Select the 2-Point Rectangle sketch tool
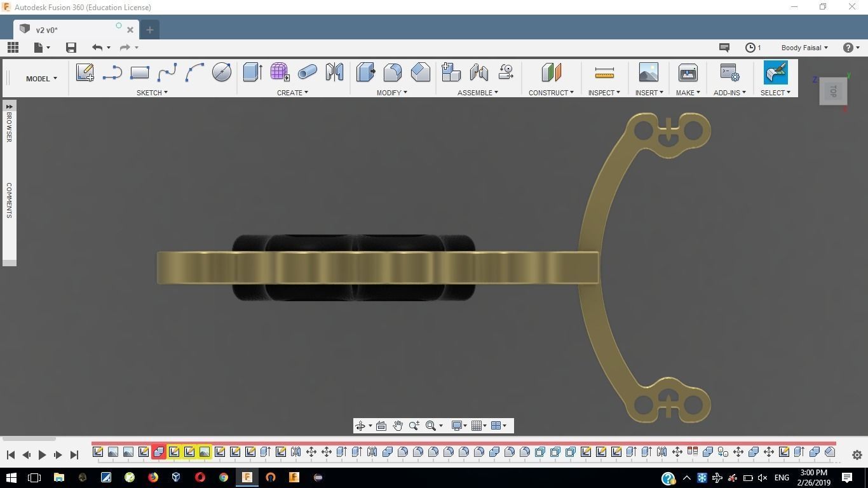The width and height of the screenshot is (868, 488). pos(139,72)
